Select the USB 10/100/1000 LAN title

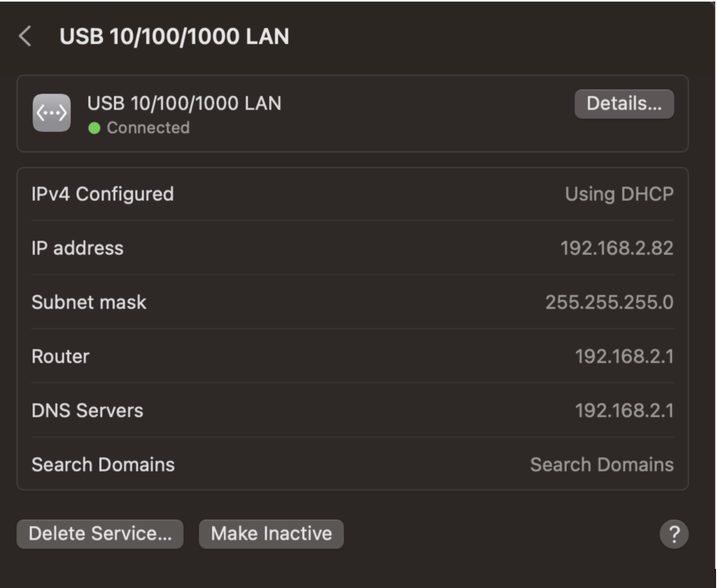point(175,36)
